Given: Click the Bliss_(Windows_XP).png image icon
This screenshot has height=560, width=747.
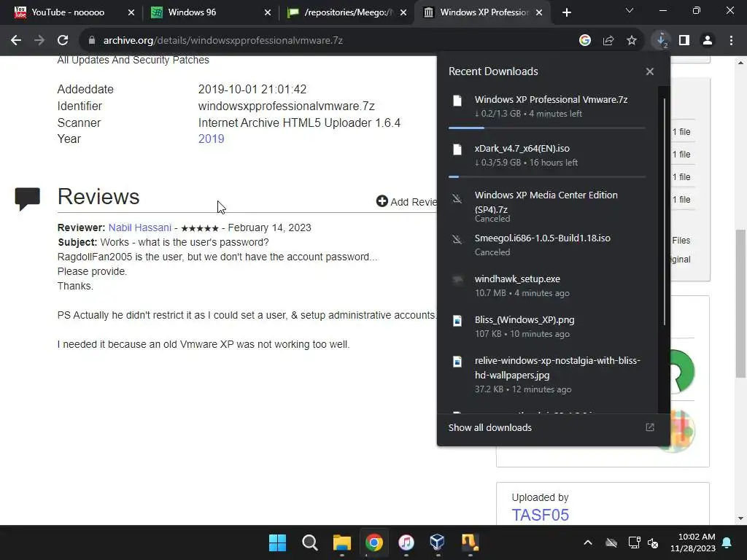Looking at the screenshot, I should click(457, 321).
